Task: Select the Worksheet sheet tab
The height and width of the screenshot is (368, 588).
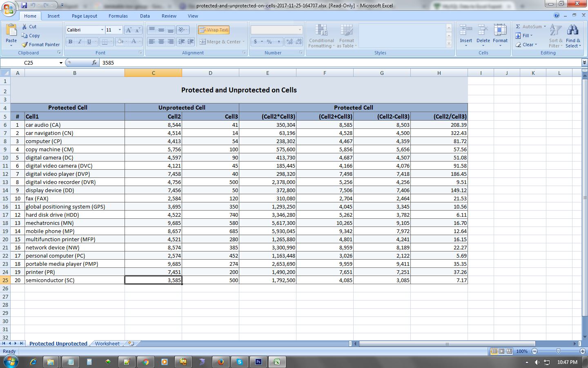Action: click(107, 343)
